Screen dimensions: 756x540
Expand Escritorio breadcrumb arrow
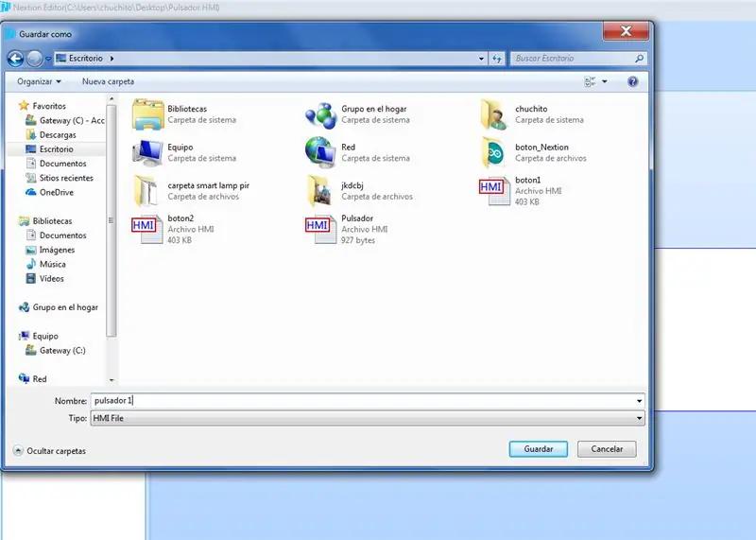pyautogui.click(x=112, y=59)
